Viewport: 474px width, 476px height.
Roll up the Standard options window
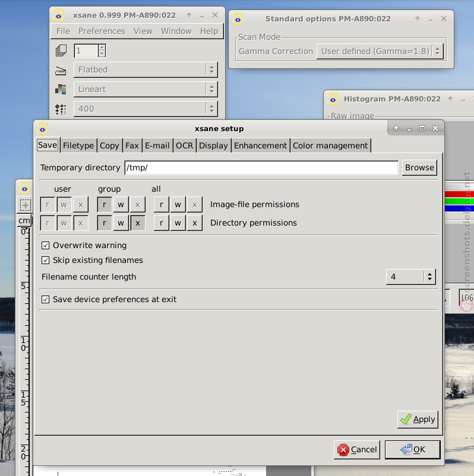point(418,18)
